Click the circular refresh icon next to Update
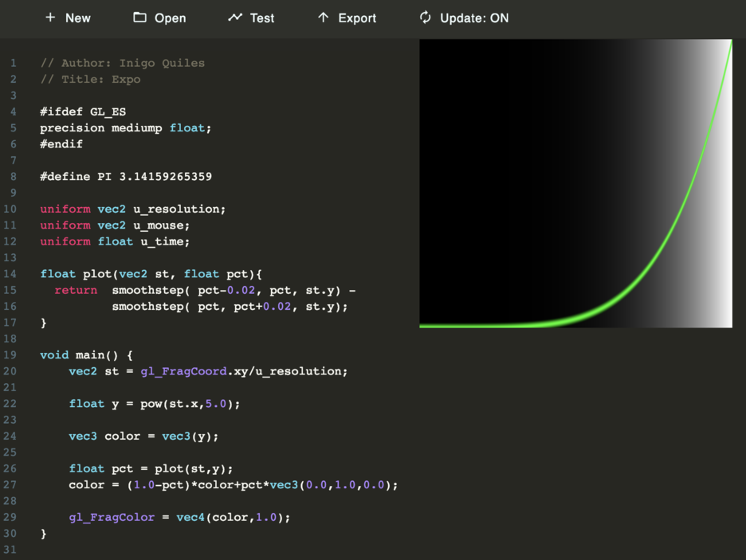The height and width of the screenshot is (560, 746). [x=425, y=18]
